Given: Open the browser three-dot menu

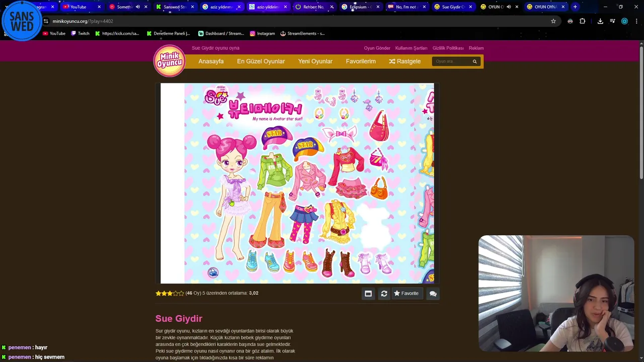Looking at the screenshot, I should coord(637,21).
